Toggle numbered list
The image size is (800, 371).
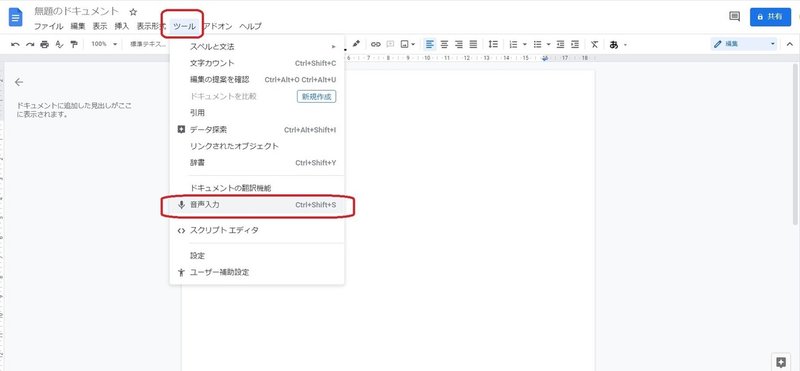coord(514,44)
